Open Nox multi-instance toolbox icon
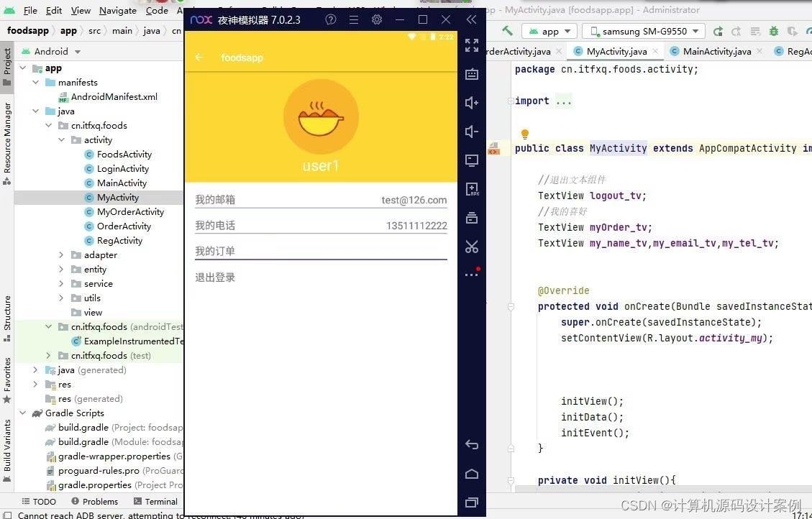 [x=471, y=217]
